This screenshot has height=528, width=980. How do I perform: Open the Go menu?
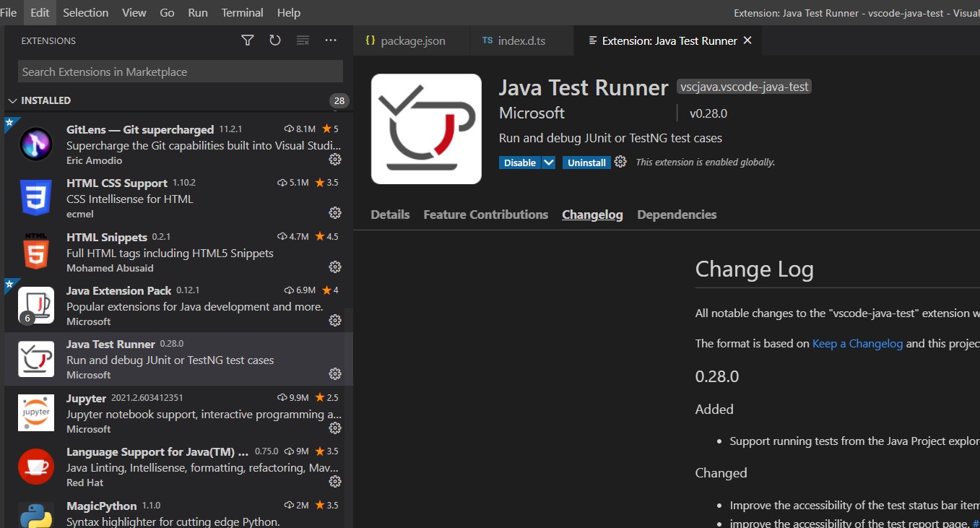point(167,12)
